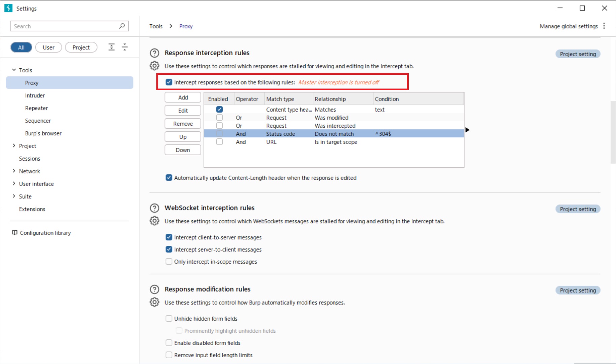Expand the User interface tree section
The width and height of the screenshot is (616, 364).
point(14,184)
